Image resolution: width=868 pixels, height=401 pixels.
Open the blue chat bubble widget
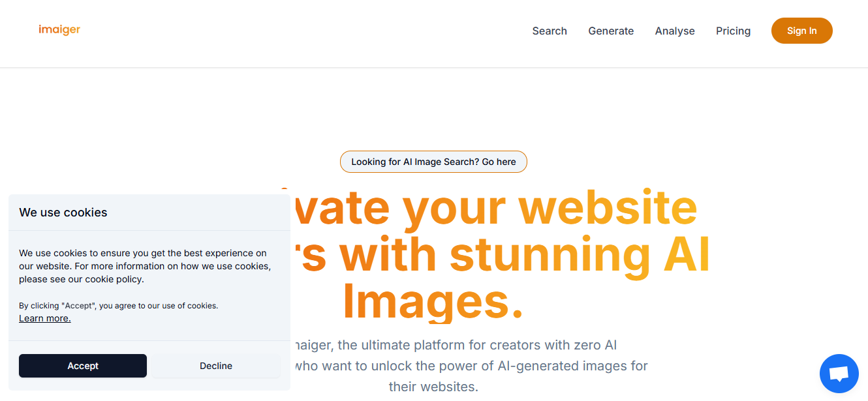pos(839,374)
